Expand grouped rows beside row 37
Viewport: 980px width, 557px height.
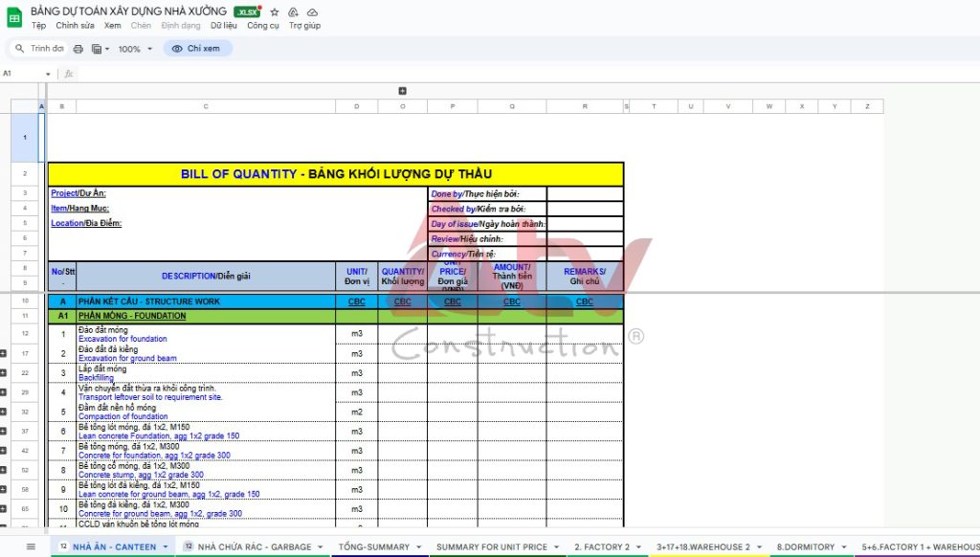(x=4, y=432)
